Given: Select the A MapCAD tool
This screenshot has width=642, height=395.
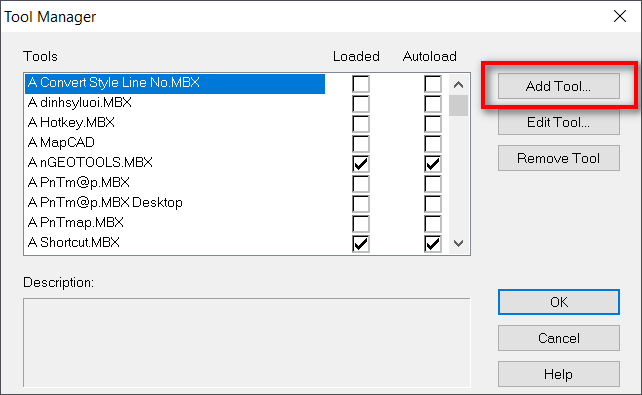Looking at the screenshot, I should click(175, 142).
